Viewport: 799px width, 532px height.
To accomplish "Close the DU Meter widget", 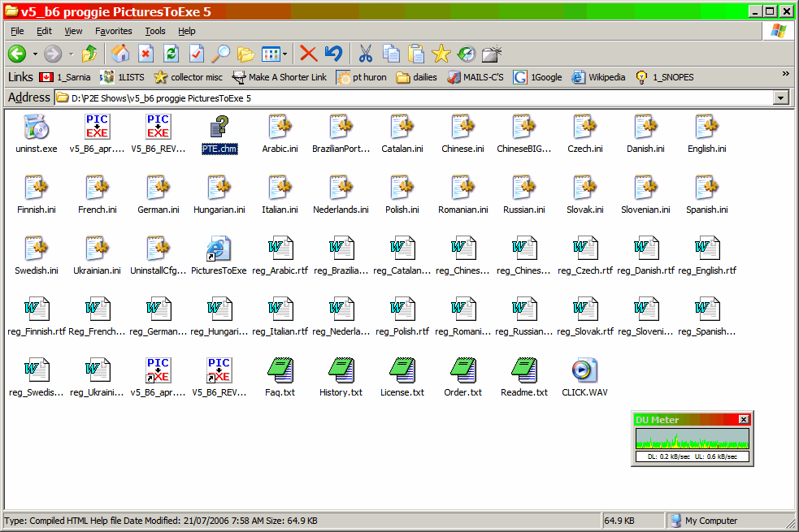I will [x=744, y=419].
